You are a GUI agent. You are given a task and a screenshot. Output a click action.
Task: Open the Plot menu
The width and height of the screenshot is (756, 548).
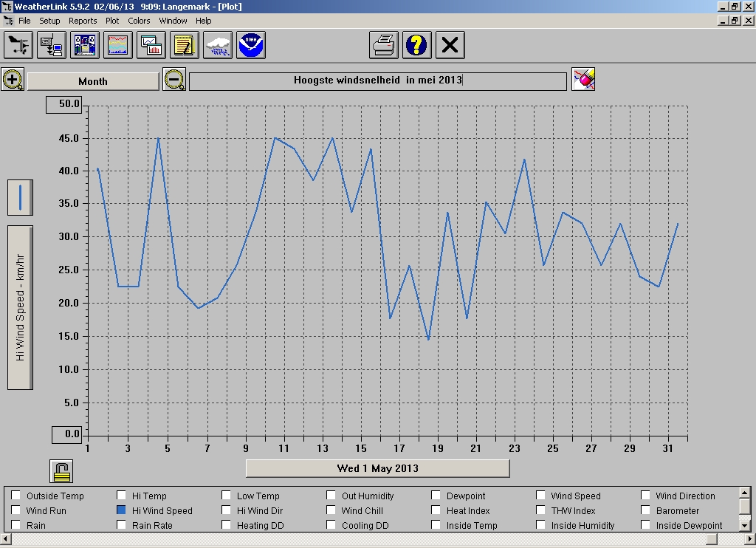click(112, 21)
